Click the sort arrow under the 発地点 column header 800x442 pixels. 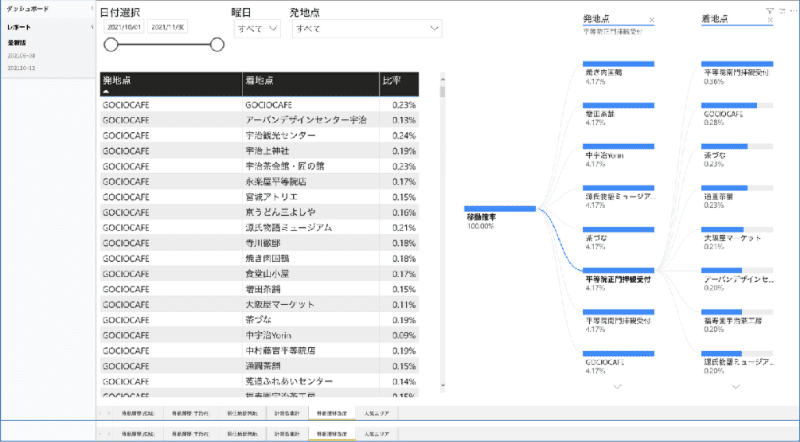pyautogui.click(x=106, y=90)
